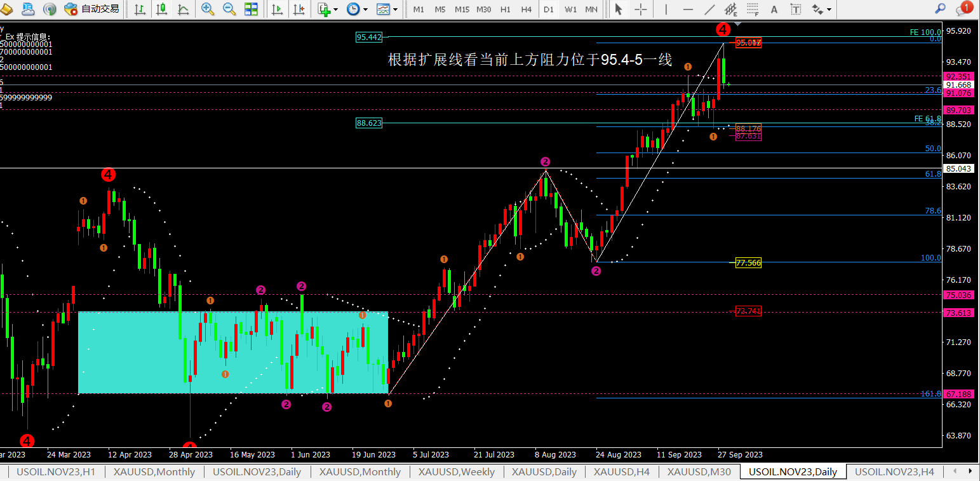Select the MN timeframe

pyautogui.click(x=591, y=10)
